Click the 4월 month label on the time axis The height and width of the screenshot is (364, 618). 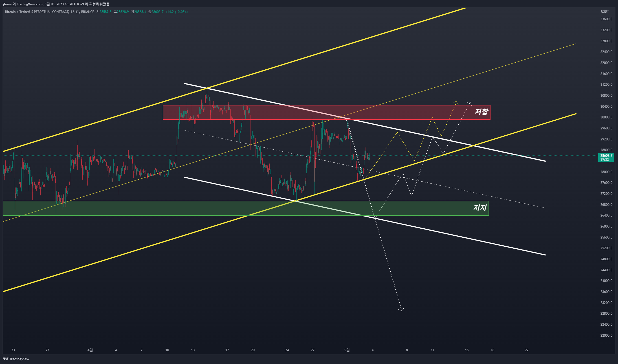point(90,350)
